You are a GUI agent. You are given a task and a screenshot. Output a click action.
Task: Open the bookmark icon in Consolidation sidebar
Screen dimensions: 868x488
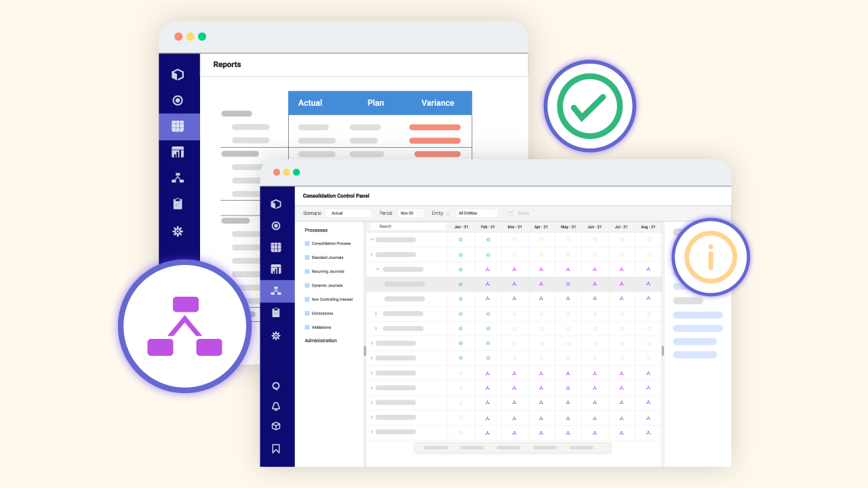click(x=276, y=449)
